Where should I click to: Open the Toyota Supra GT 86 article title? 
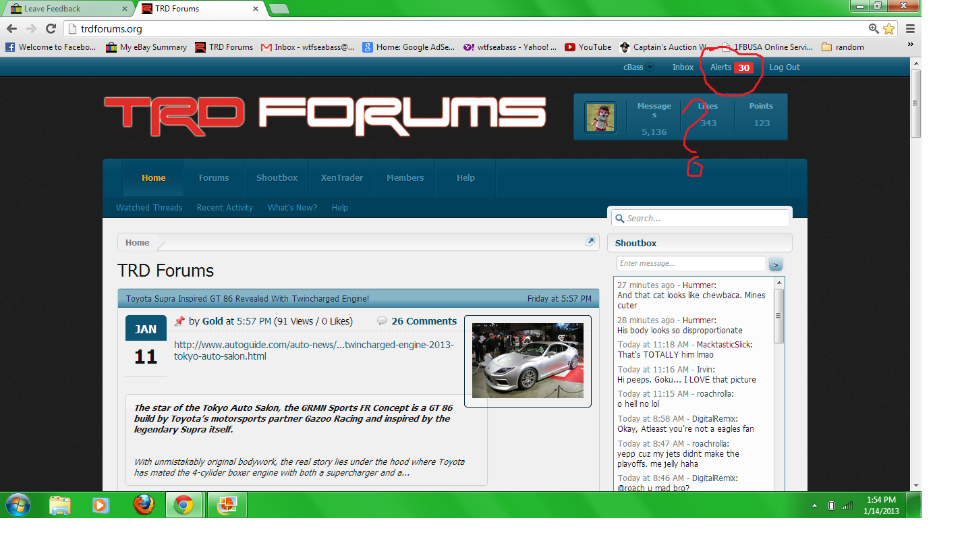pos(248,298)
